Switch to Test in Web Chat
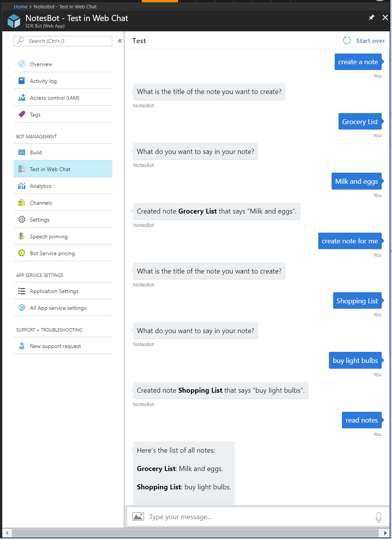This screenshot has width=392, height=539. coord(50,169)
